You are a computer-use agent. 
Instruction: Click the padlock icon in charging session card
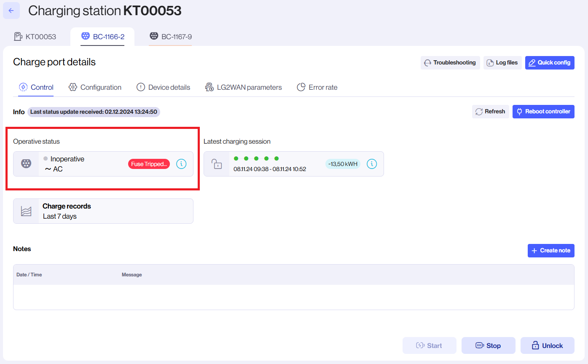217,164
